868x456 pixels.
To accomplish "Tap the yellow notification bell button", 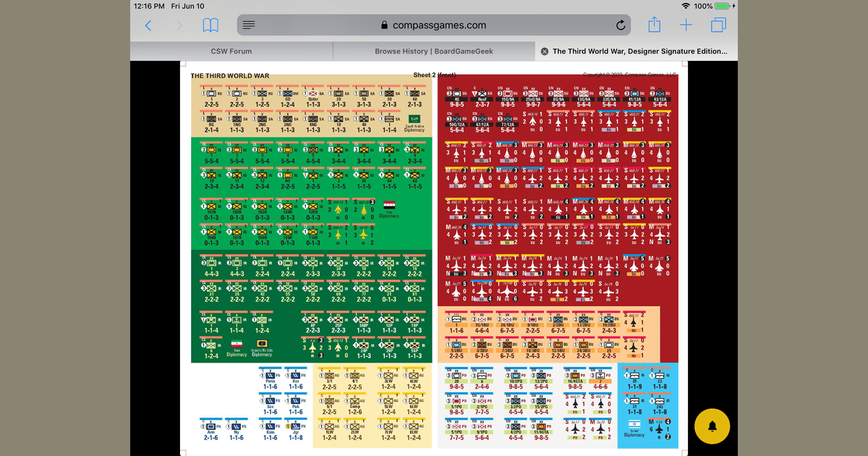I will (712, 426).
